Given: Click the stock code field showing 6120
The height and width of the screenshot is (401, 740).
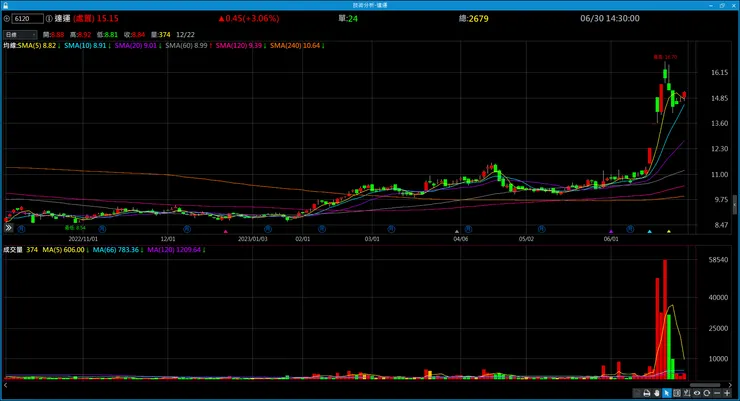Looking at the screenshot, I should pos(27,19).
